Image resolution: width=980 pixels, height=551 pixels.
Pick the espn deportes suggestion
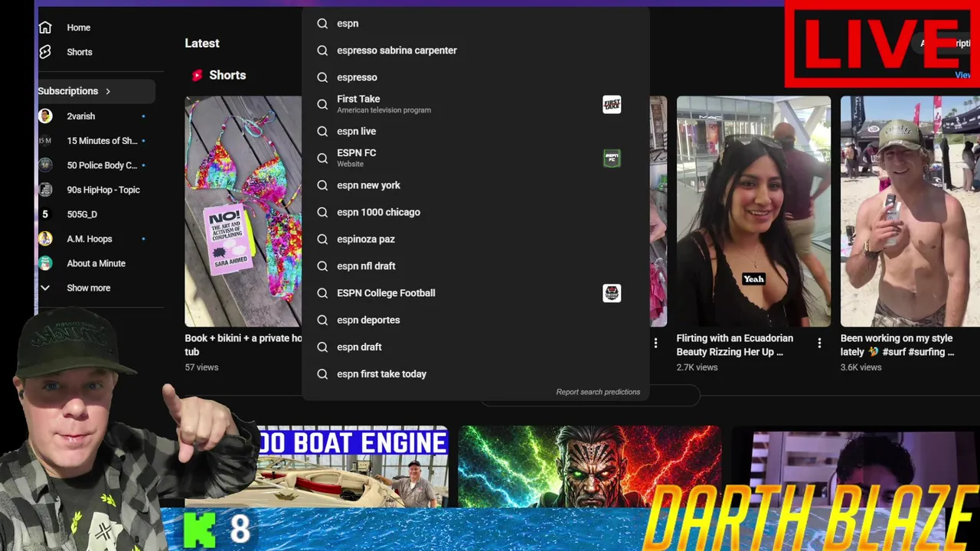[475, 320]
